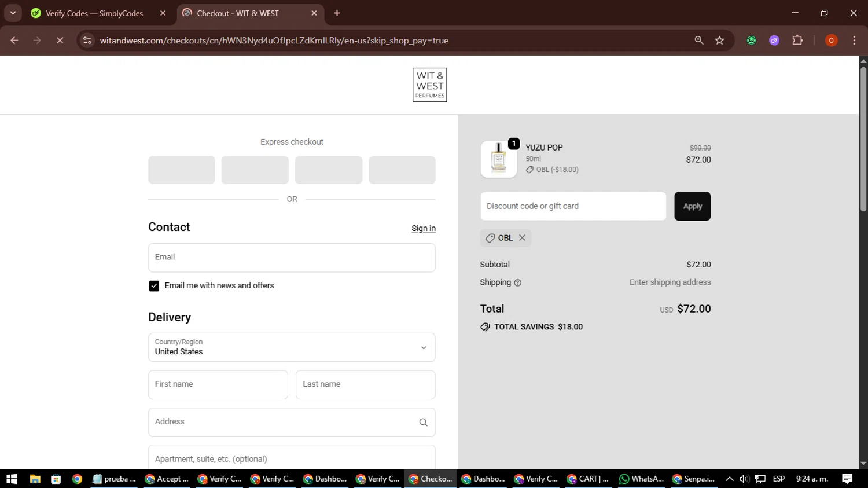This screenshot has height=488, width=868.
Task: Open the tab search dropdown arrow
Action: pos(13,13)
